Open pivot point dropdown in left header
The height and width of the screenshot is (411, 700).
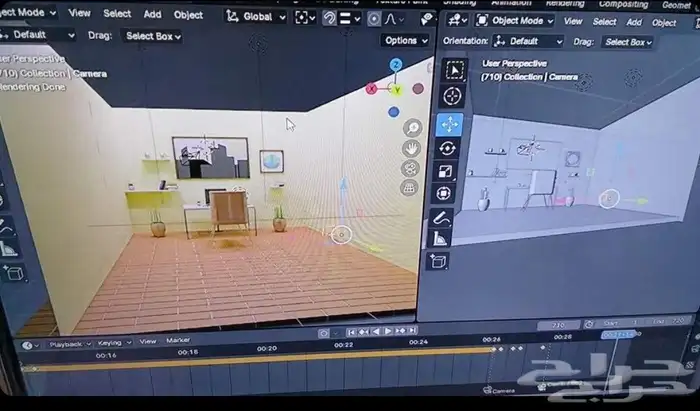tap(305, 18)
